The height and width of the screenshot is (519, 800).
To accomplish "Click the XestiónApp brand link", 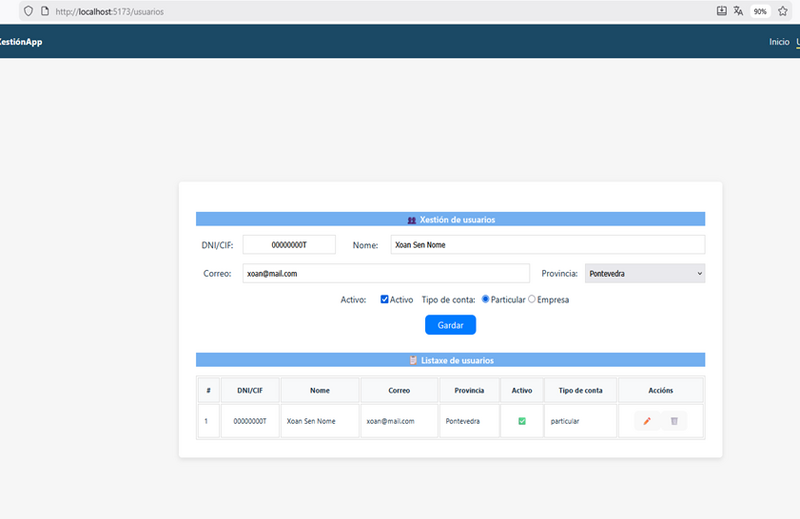I will [21, 42].
